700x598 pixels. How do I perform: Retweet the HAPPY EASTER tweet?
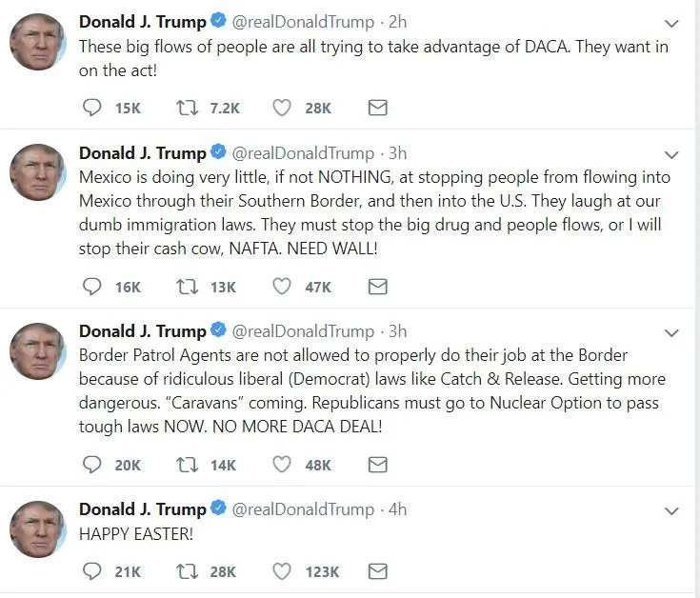tap(187, 571)
